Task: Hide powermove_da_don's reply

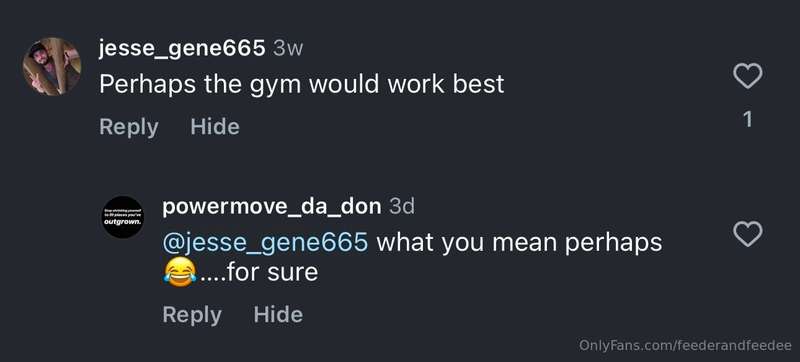Action: (278, 315)
